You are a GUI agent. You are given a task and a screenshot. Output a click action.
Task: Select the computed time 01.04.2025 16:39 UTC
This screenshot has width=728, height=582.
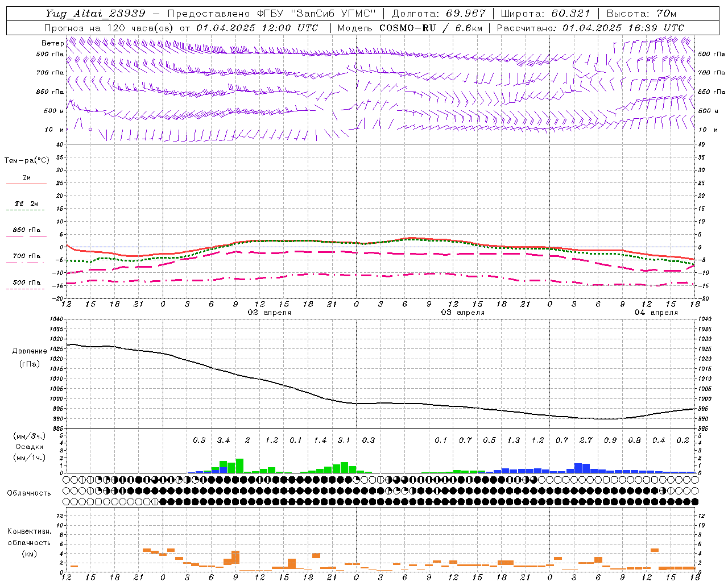click(x=623, y=28)
